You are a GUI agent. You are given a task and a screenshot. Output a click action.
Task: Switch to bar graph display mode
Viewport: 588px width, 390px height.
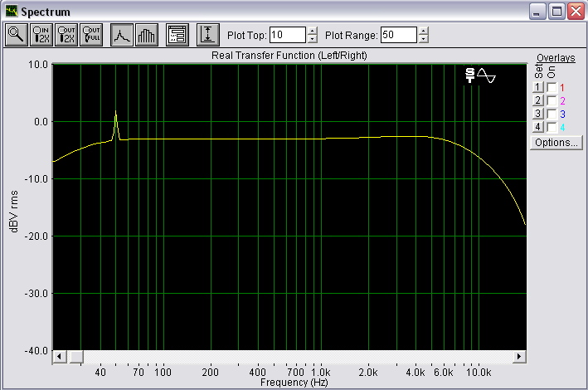click(145, 35)
